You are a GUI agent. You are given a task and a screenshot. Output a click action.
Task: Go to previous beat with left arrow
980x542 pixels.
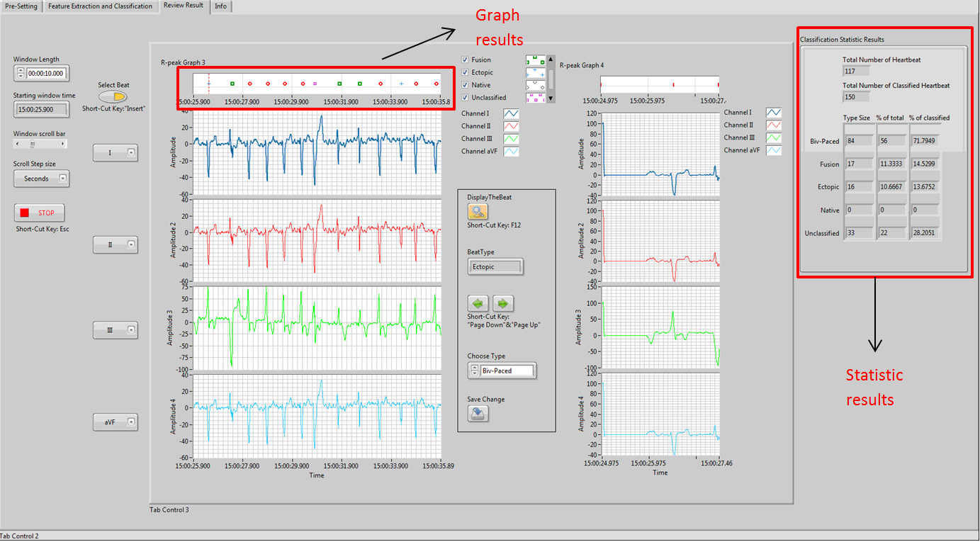(478, 303)
